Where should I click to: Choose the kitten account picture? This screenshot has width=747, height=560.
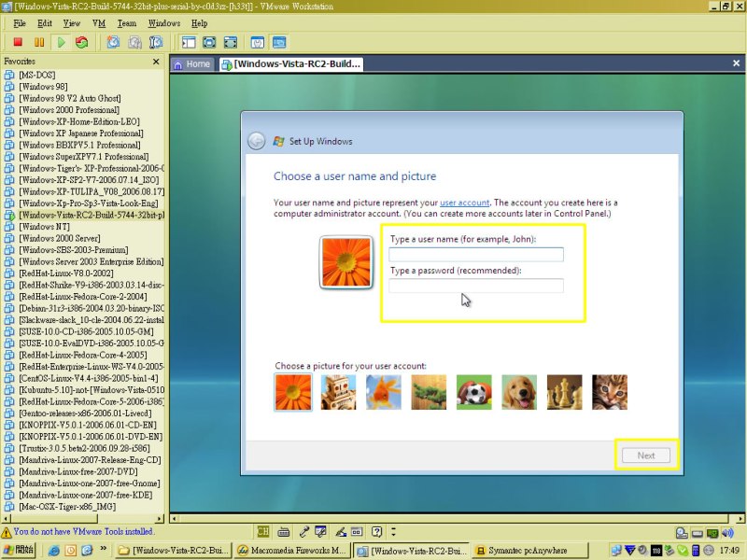[610, 392]
